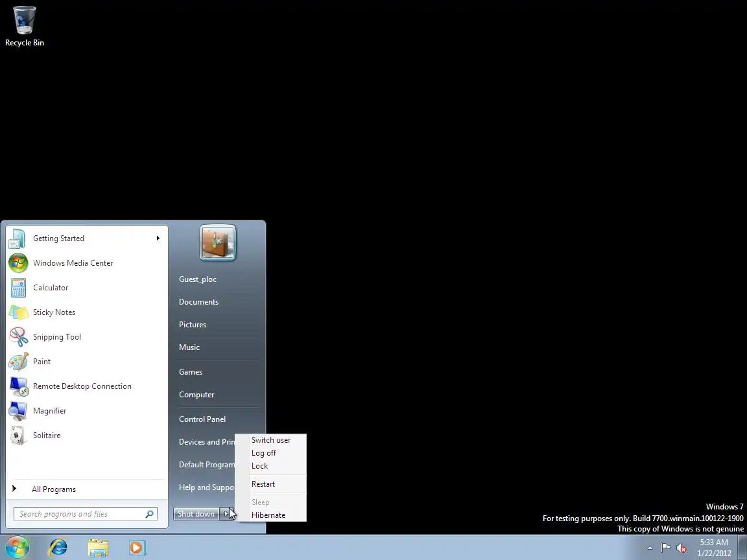Open Games from Start menu
This screenshot has width=747, height=560.
pos(191,372)
